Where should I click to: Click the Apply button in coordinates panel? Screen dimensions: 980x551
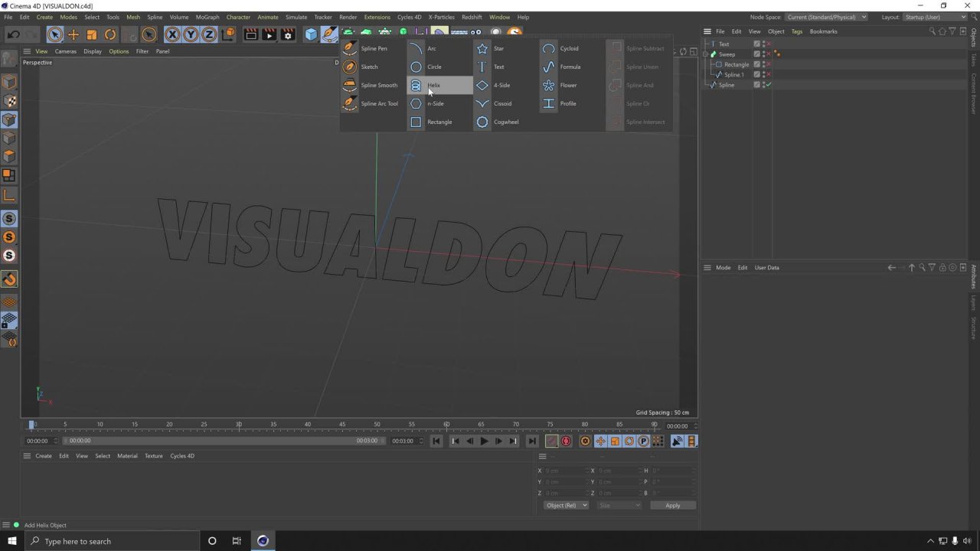(x=672, y=505)
